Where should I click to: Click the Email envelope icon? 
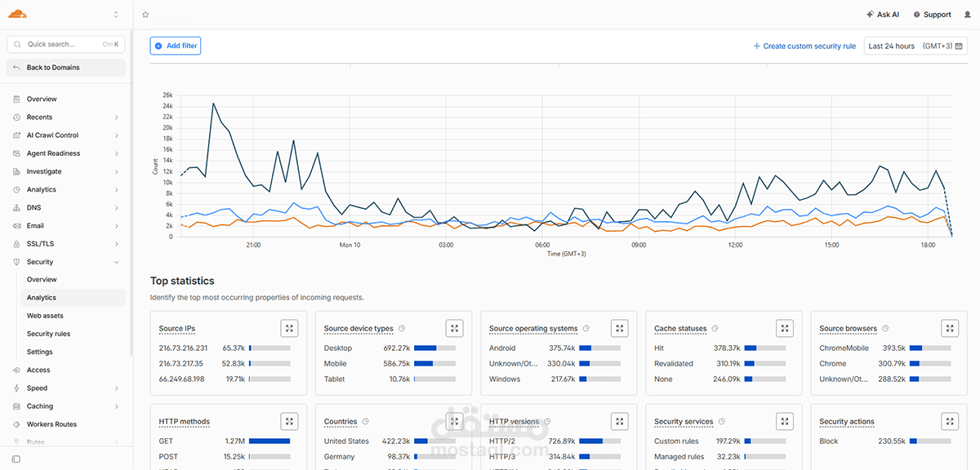click(x=17, y=225)
